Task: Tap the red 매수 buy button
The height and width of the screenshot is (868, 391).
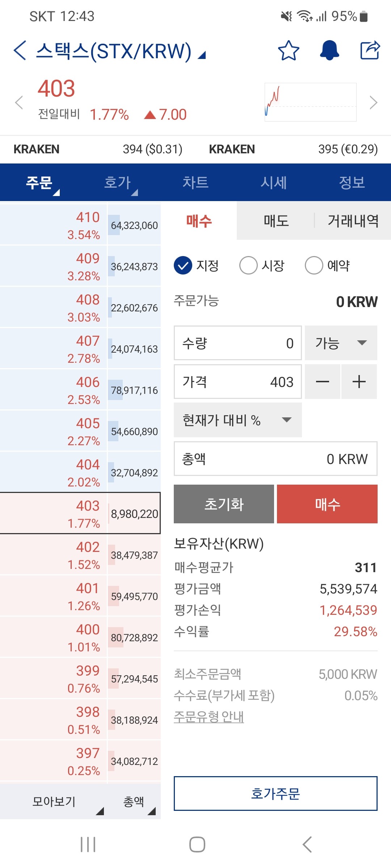Action: pos(327,504)
